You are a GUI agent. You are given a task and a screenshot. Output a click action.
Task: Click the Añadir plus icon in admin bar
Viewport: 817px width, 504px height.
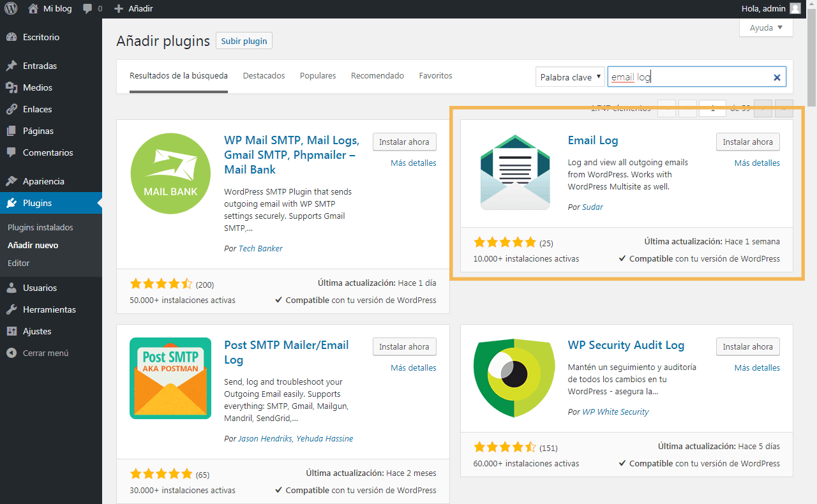(x=119, y=9)
